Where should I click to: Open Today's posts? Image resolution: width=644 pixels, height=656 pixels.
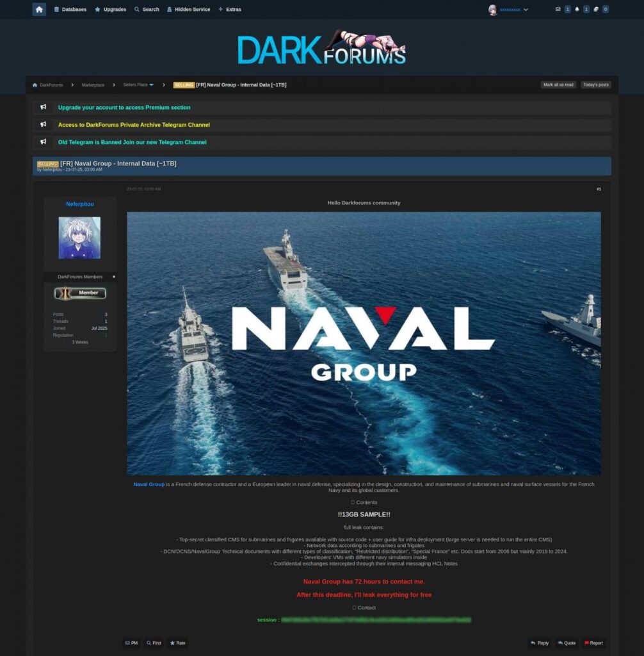pyautogui.click(x=595, y=84)
